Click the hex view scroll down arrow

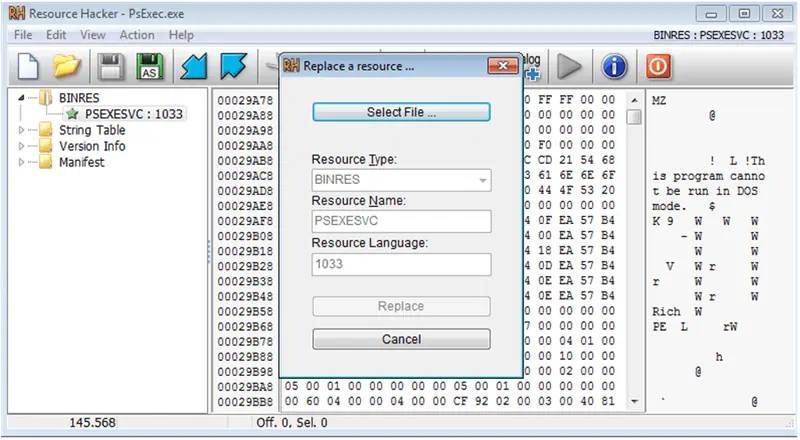click(634, 402)
